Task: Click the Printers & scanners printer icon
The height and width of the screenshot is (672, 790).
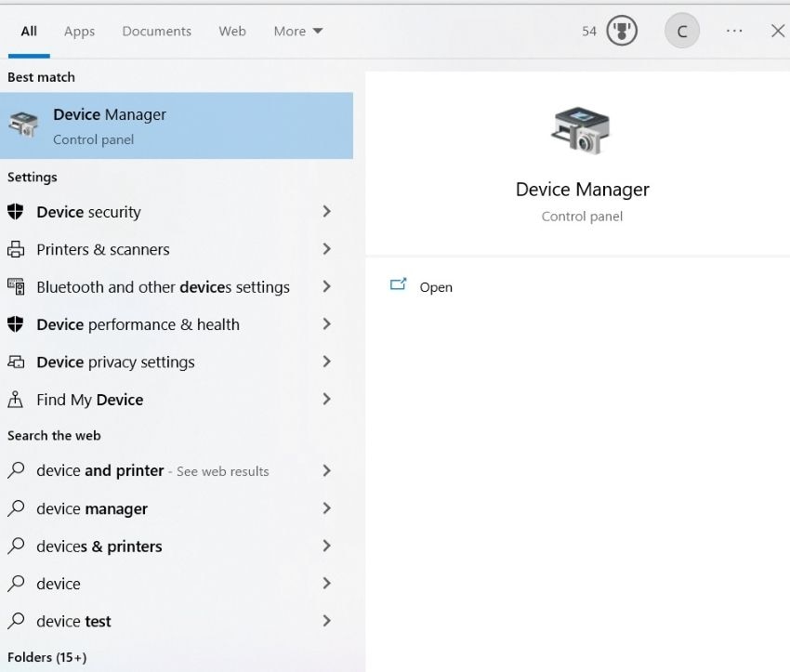Action: pyautogui.click(x=15, y=249)
